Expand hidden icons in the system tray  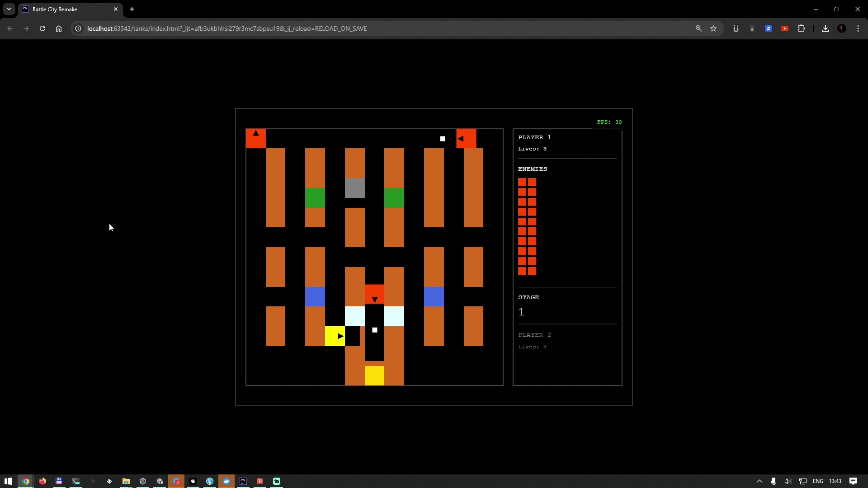(759, 481)
